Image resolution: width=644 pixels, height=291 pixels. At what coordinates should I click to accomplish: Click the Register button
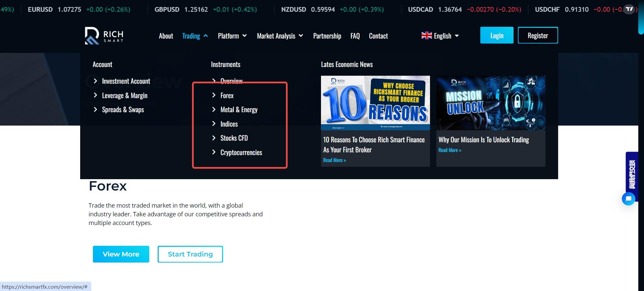click(x=538, y=35)
